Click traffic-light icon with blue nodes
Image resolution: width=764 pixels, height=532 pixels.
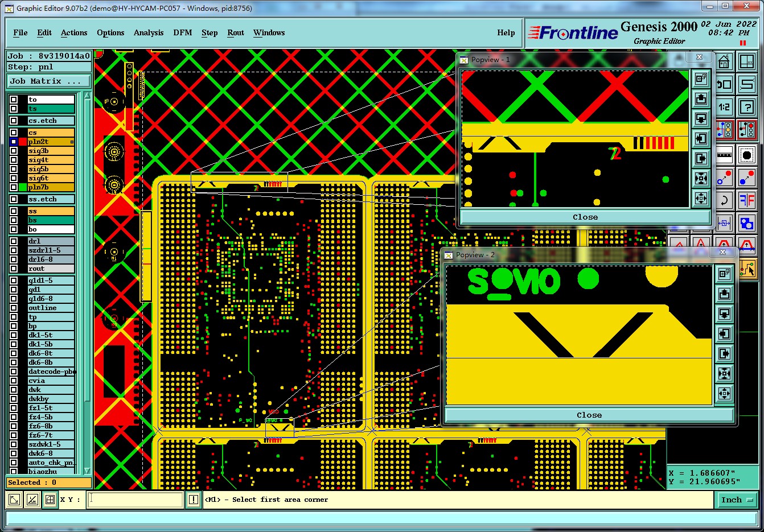pos(724,130)
